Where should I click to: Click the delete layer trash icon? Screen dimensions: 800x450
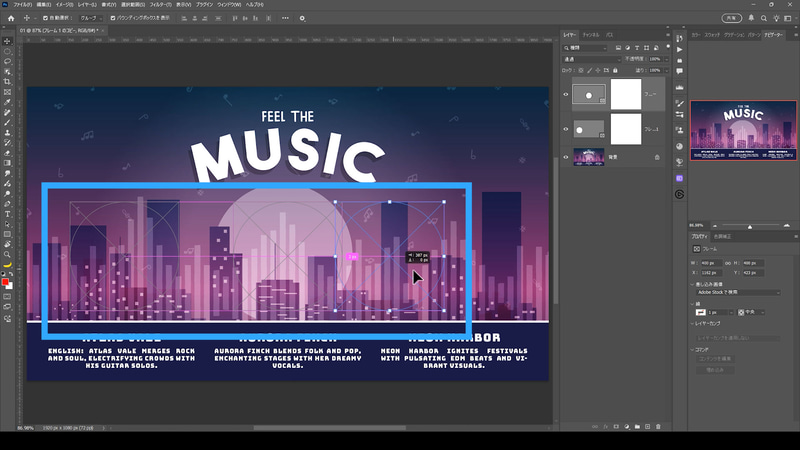[x=658, y=427]
